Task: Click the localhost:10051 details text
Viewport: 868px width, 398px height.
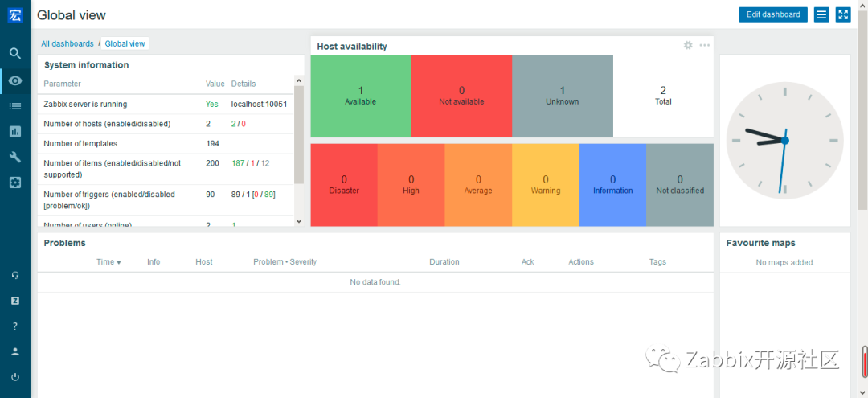Action: [x=259, y=104]
